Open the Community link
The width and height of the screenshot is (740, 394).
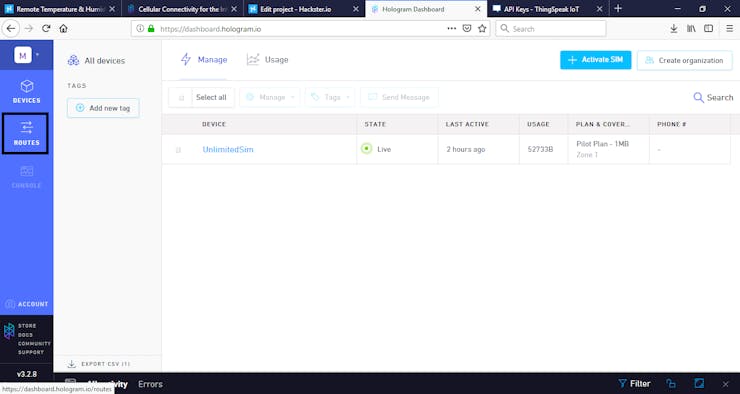pyautogui.click(x=34, y=344)
